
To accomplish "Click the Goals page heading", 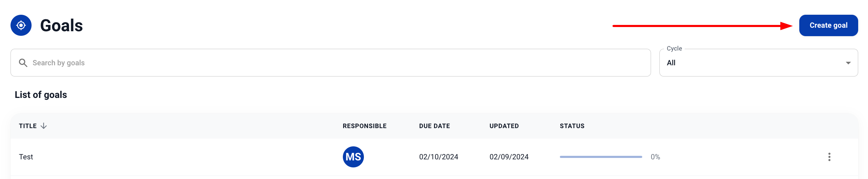I will 61,26.
